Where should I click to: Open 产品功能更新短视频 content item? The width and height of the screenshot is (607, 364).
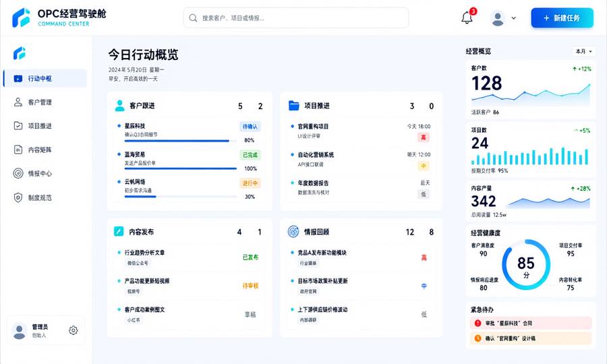190,286
